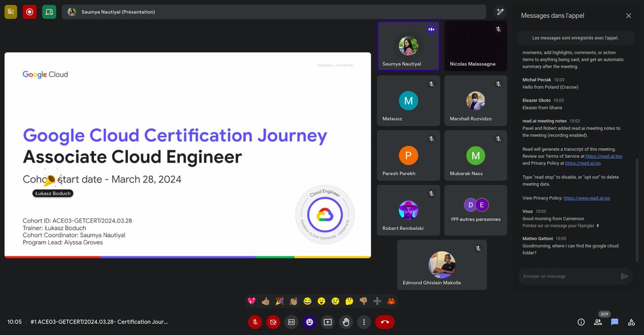The width and height of the screenshot is (644, 335).
Task: Select Saumya Nautiyal's participant tile
Action: click(x=408, y=46)
